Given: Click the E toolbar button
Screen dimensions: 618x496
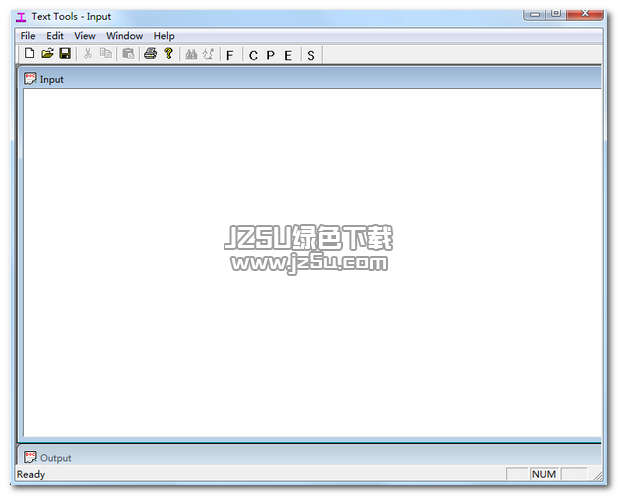Looking at the screenshot, I should coord(288,56).
